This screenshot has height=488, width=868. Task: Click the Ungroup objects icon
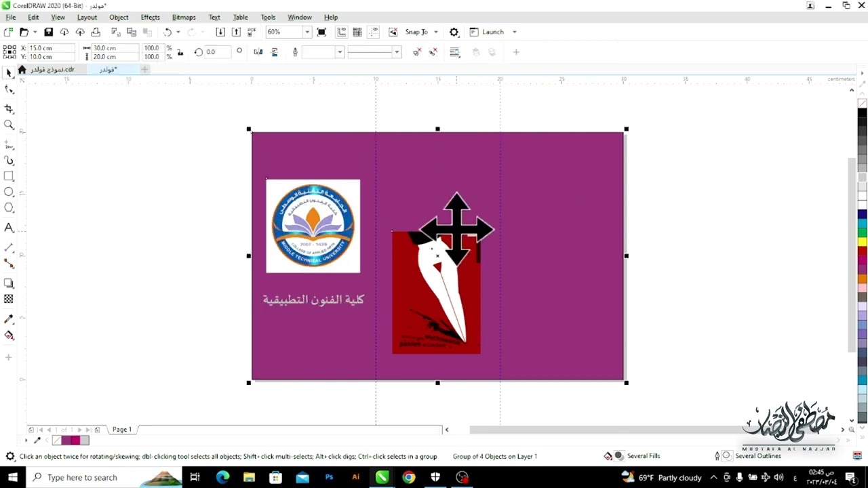[417, 52]
